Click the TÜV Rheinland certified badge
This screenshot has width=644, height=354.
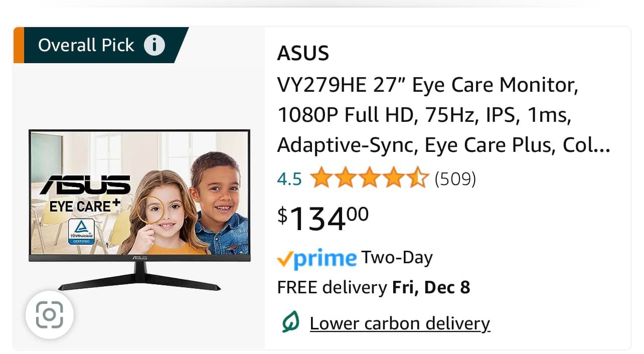81,231
